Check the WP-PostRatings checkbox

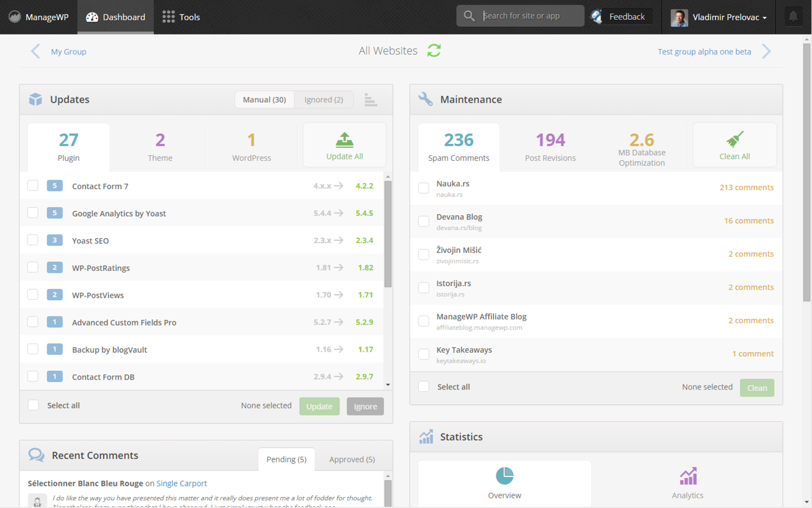33,267
